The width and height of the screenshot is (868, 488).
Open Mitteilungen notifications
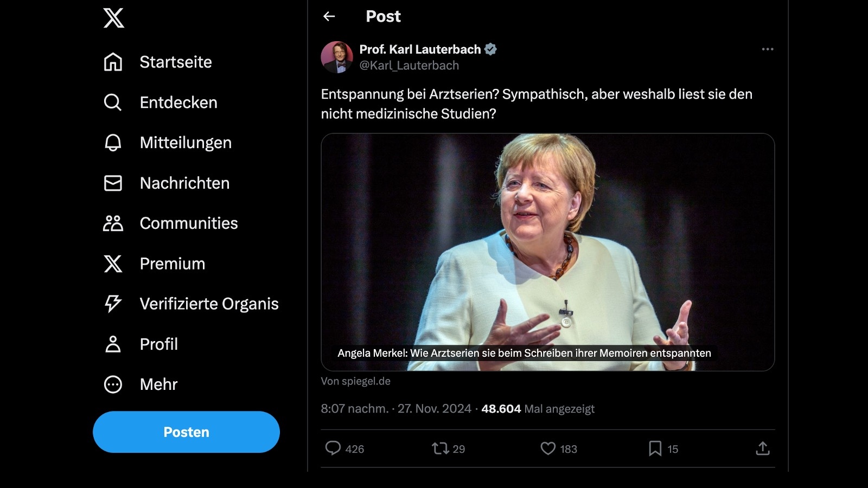tap(185, 143)
